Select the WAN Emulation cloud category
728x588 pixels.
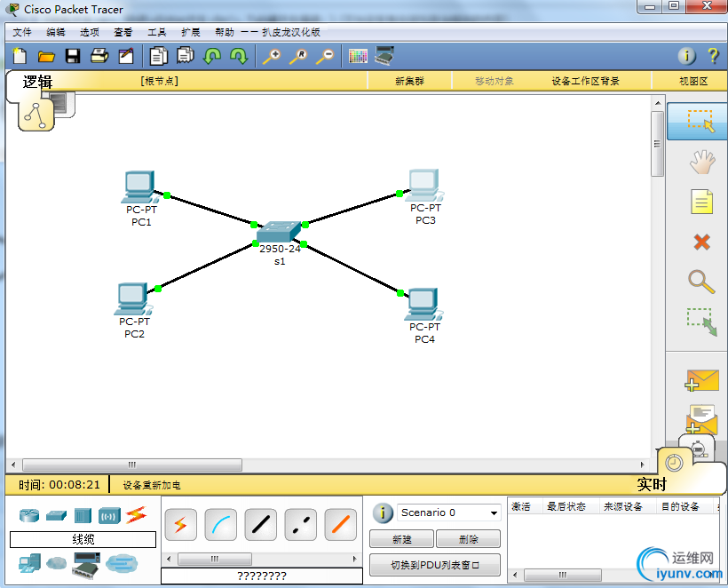57,563
